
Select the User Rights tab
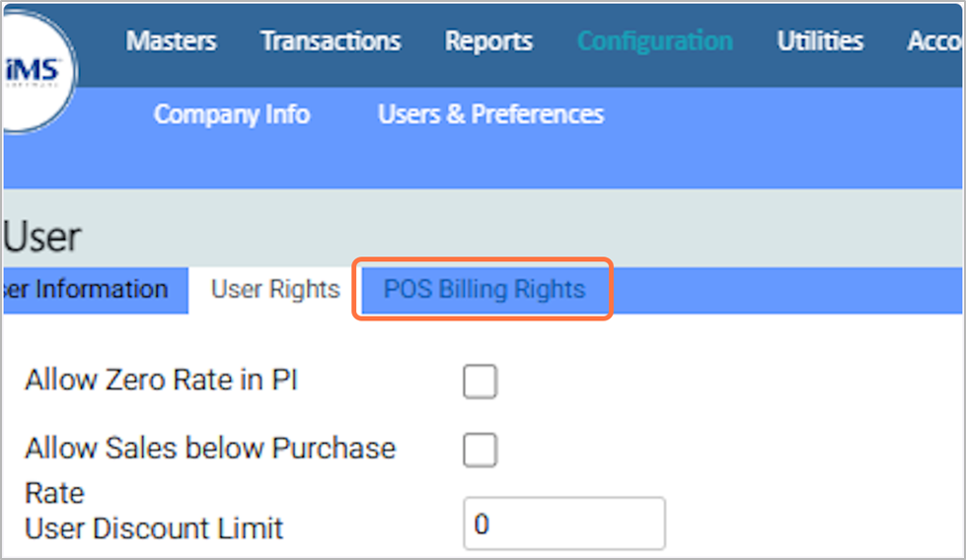click(275, 290)
